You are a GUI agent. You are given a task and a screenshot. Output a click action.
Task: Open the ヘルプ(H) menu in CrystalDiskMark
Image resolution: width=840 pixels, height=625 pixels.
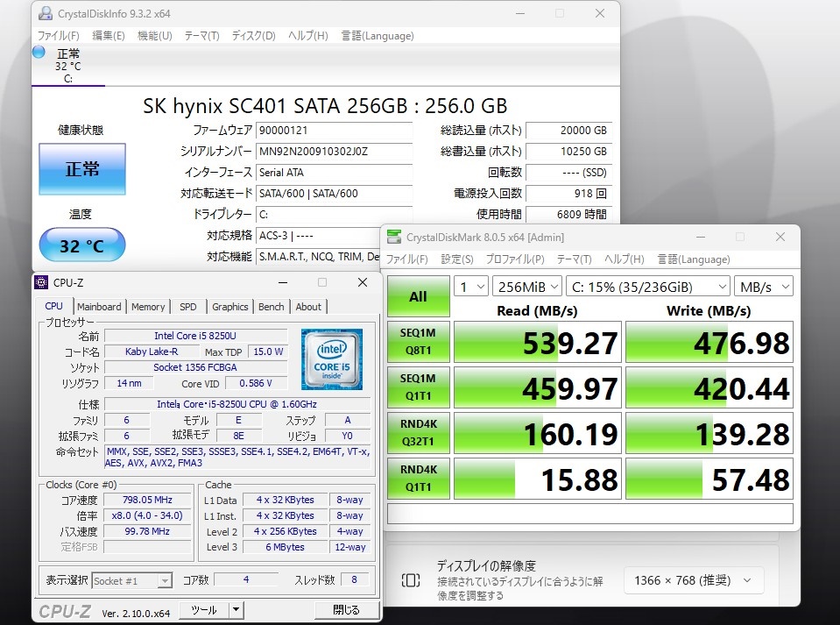pyautogui.click(x=625, y=259)
